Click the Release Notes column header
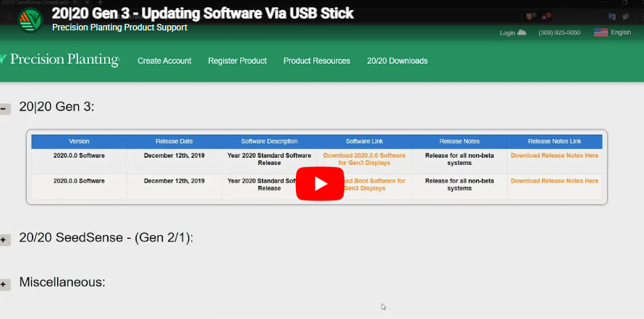This screenshot has width=644, height=319. pos(459,141)
